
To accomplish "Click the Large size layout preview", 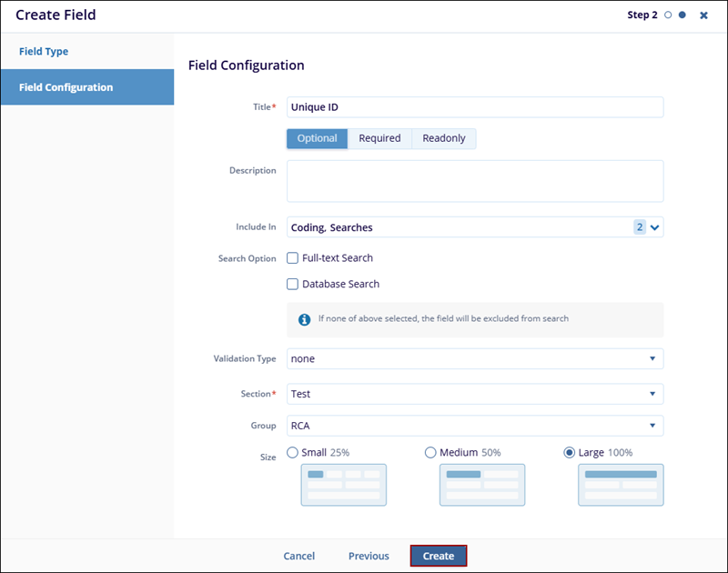I will [x=621, y=484].
